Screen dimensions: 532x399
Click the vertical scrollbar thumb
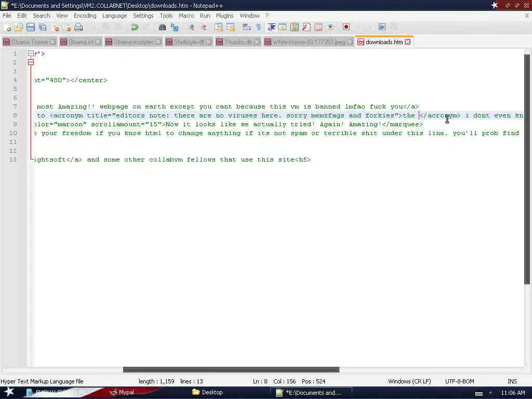(527, 169)
